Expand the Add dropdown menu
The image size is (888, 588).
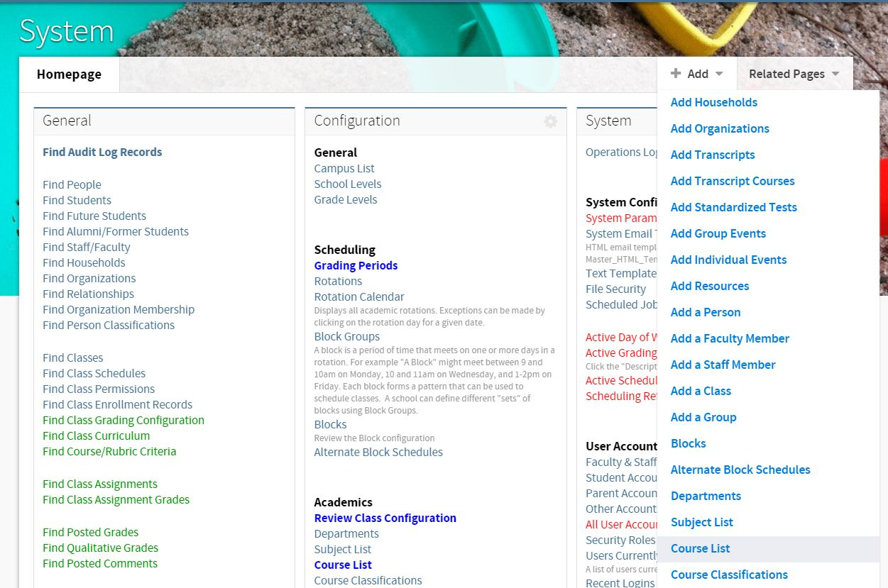(696, 73)
